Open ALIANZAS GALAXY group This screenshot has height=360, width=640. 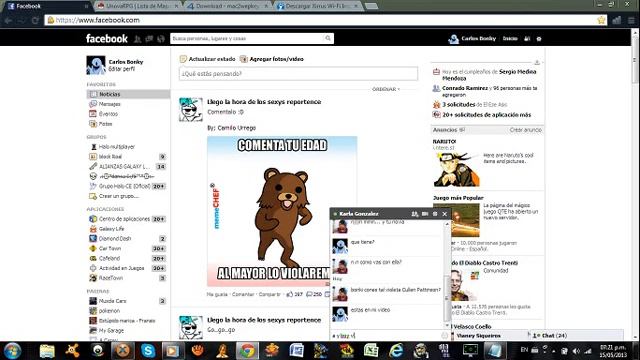[124, 167]
